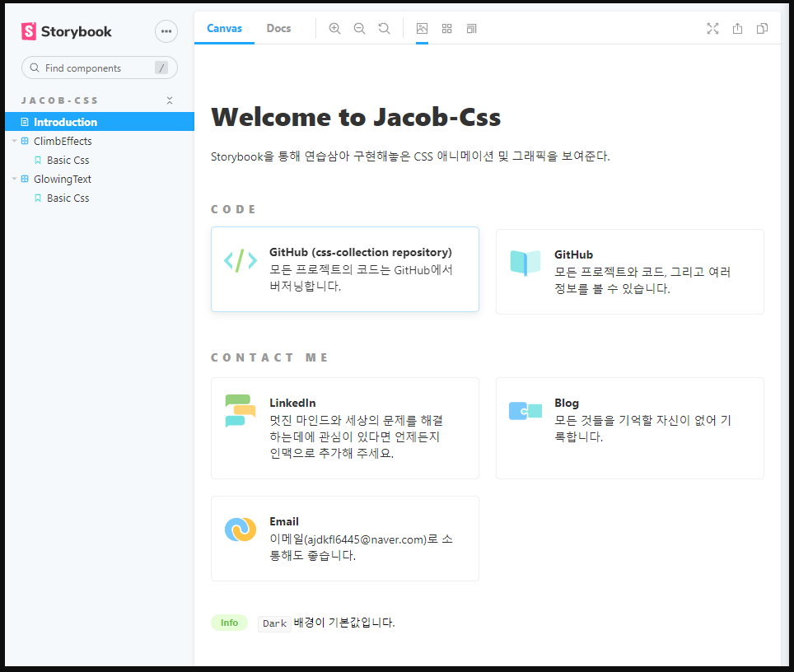Click bookmark icon of GlowingText Basic Css
The height and width of the screenshot is (672, 794).
pyautogui.click(x=38, y=198)
